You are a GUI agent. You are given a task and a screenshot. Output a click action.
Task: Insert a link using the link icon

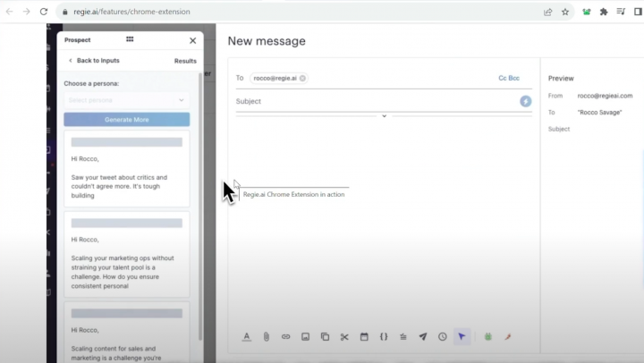[x=285, y=337]
